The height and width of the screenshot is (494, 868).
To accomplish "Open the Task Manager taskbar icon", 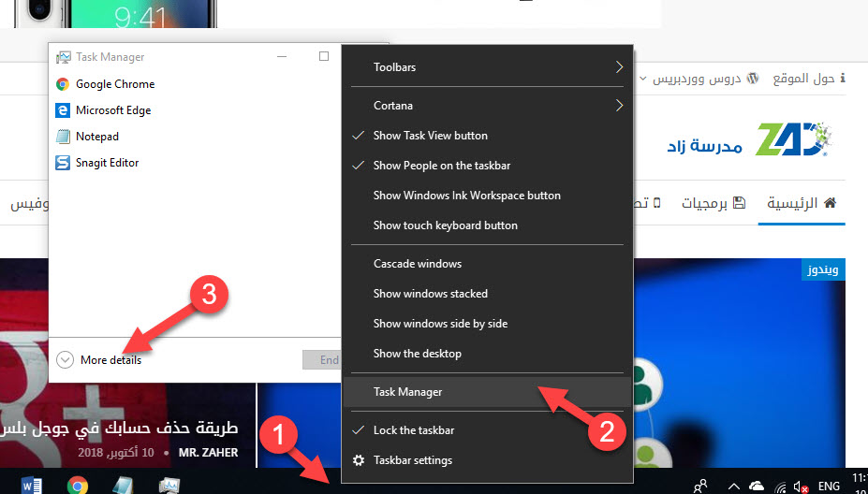I will [169, 486].
